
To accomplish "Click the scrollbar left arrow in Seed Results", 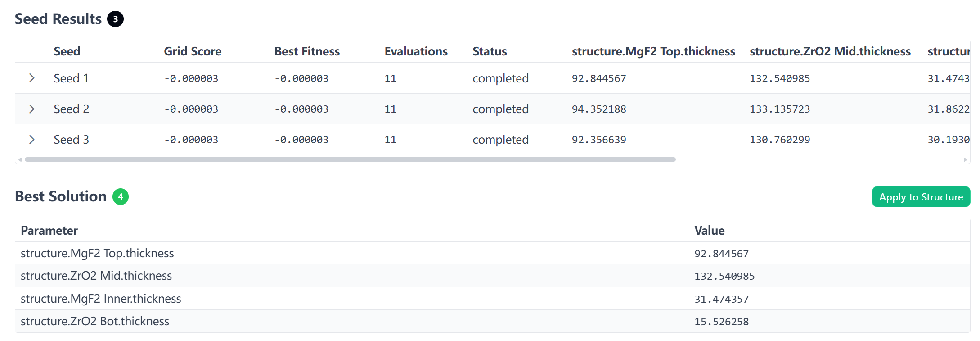I will [20, 159].
